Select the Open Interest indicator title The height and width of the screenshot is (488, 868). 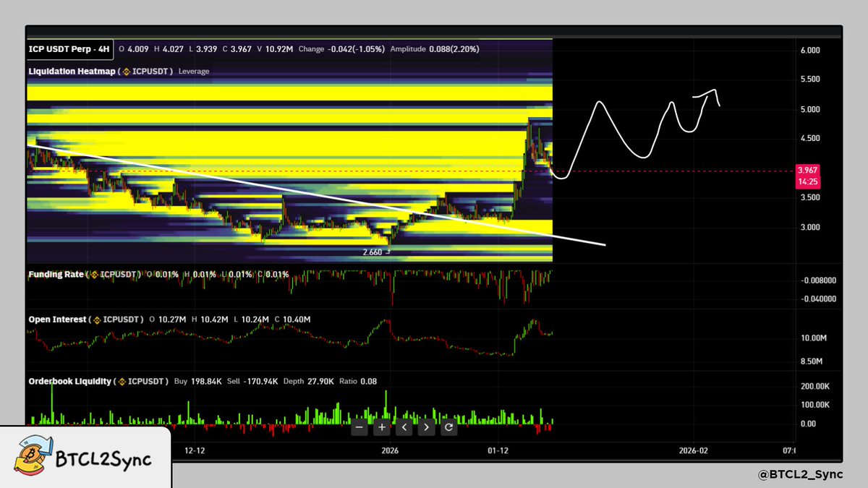pyautogui.click(x=58, y=320)
